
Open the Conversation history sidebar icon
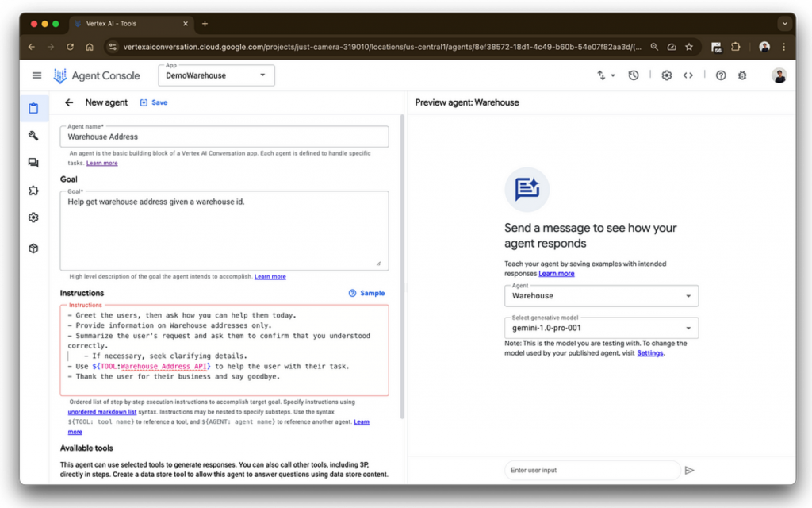[x=33, y=163]
